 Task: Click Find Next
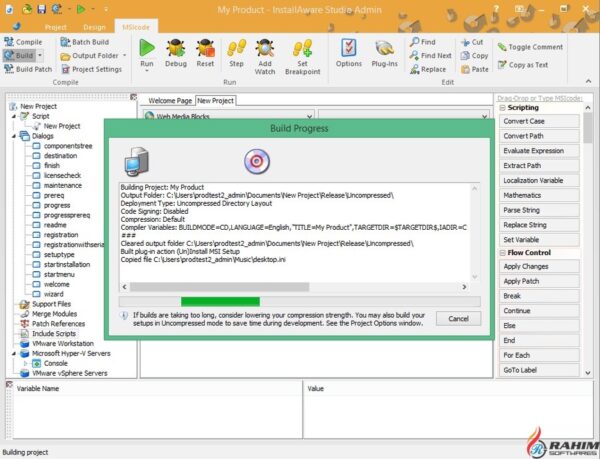point(430,56)
